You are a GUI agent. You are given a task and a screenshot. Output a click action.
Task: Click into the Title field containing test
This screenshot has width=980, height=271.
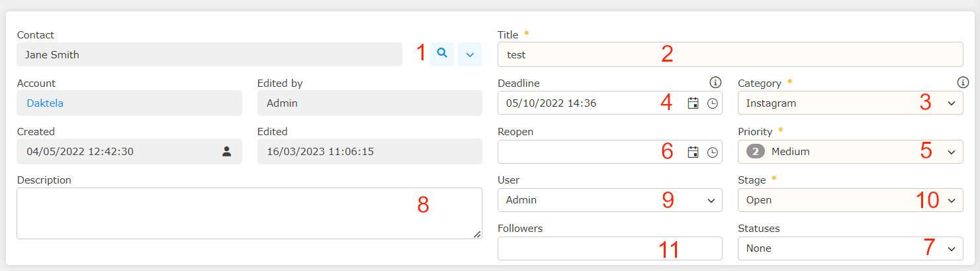click(729, 54)
